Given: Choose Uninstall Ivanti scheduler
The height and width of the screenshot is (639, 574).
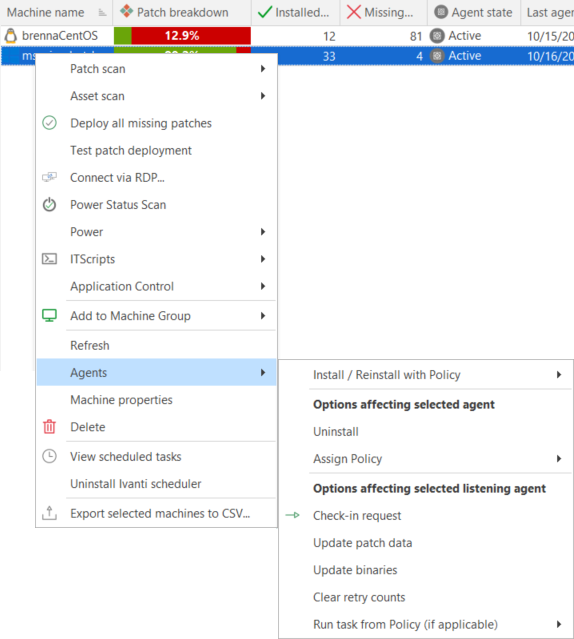Looking at the screenshot, I should (x=156, y=484).
